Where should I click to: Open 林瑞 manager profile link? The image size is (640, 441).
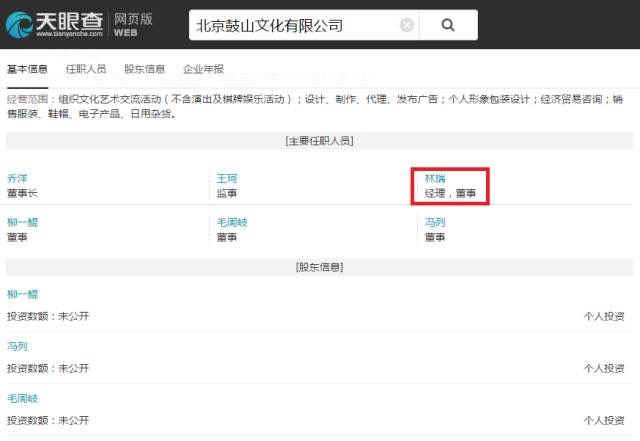tap(435, 178)
